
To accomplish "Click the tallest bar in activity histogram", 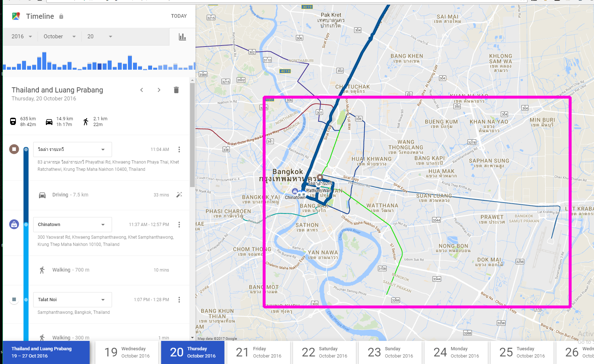I will [44, 61].
